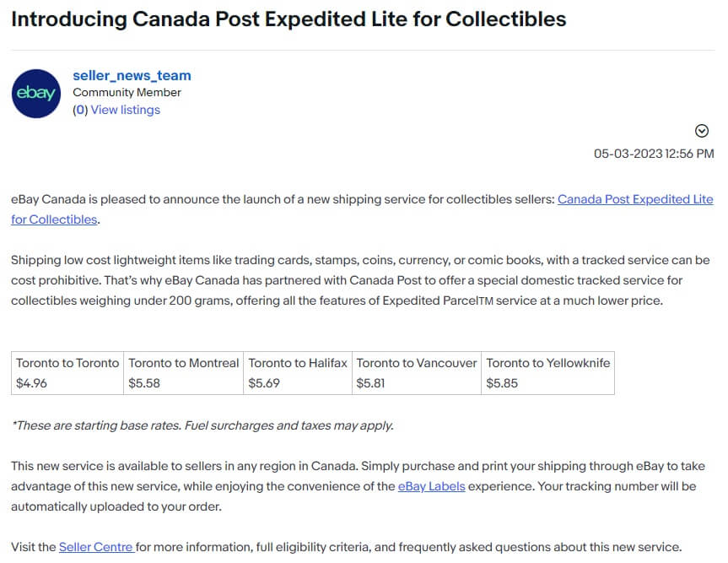Open the post options chevron menu
The image size is (728, 563).
pyautogui.click(x=701, y=131)
